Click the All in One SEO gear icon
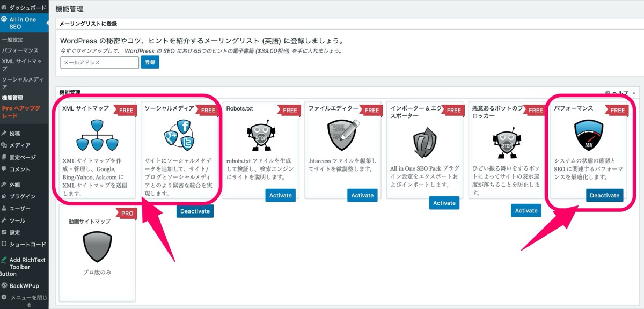The width and height of the screenshot is (644, 309). [4, 20]
